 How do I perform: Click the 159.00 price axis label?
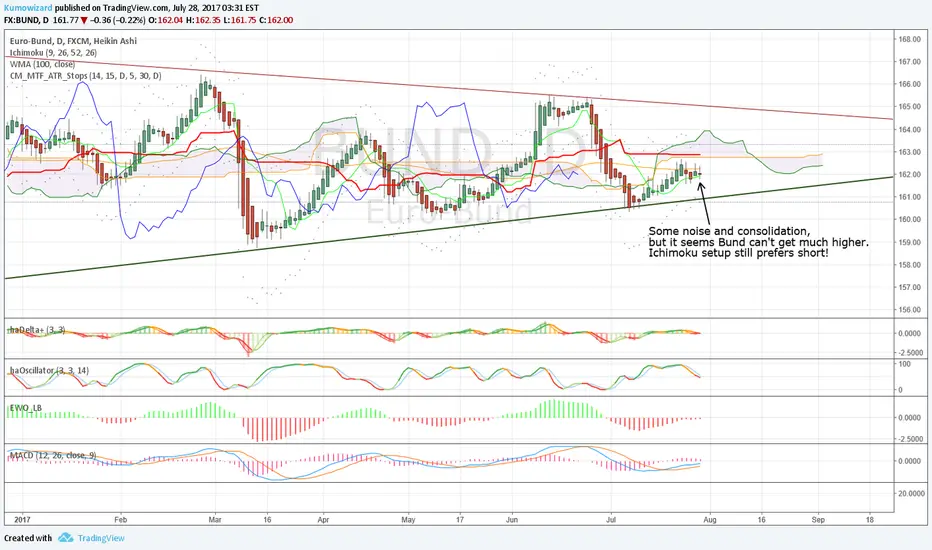pos(909,243)
